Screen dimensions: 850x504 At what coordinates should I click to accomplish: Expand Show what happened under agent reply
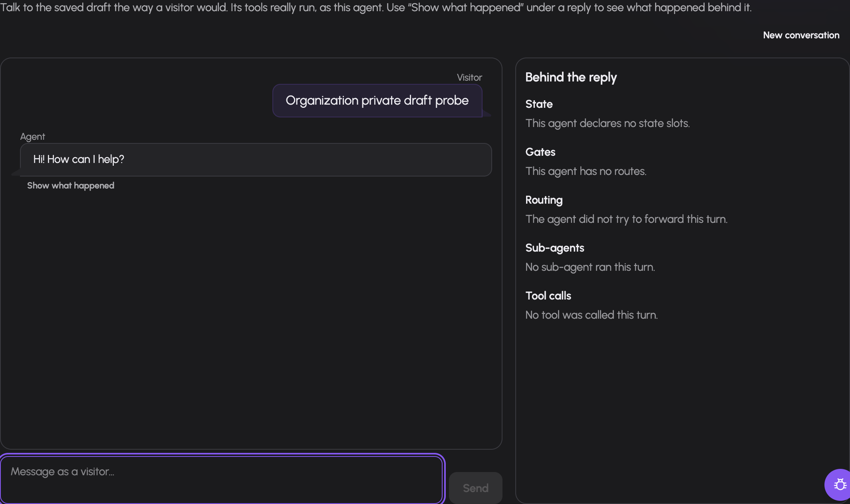(71, 186)
